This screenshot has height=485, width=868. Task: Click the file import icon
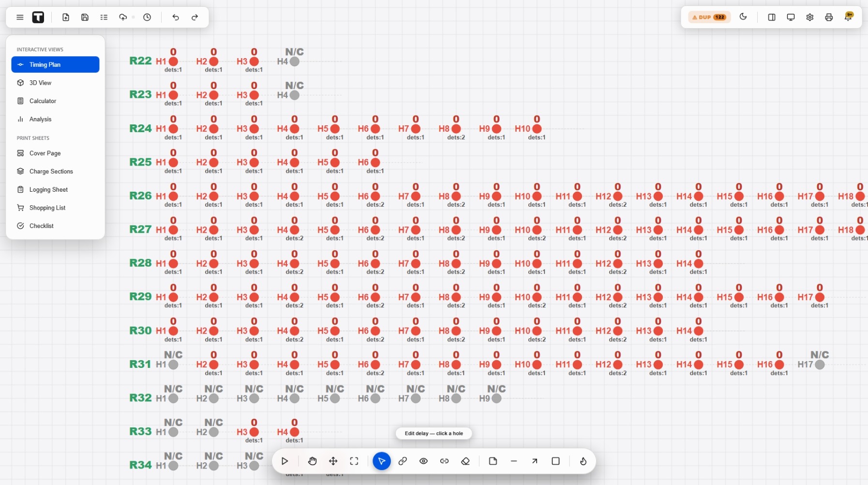pos(66,17)
